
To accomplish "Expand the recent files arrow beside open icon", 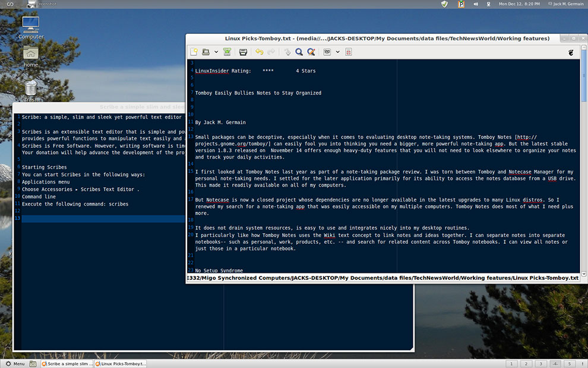I will click(216, 52).
